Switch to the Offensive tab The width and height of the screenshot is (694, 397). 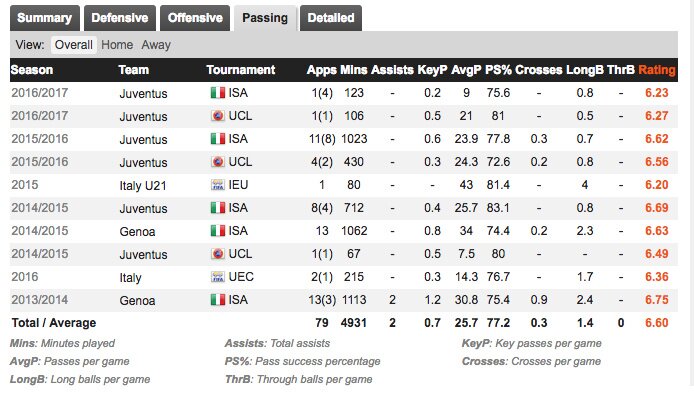pos(195,18)
